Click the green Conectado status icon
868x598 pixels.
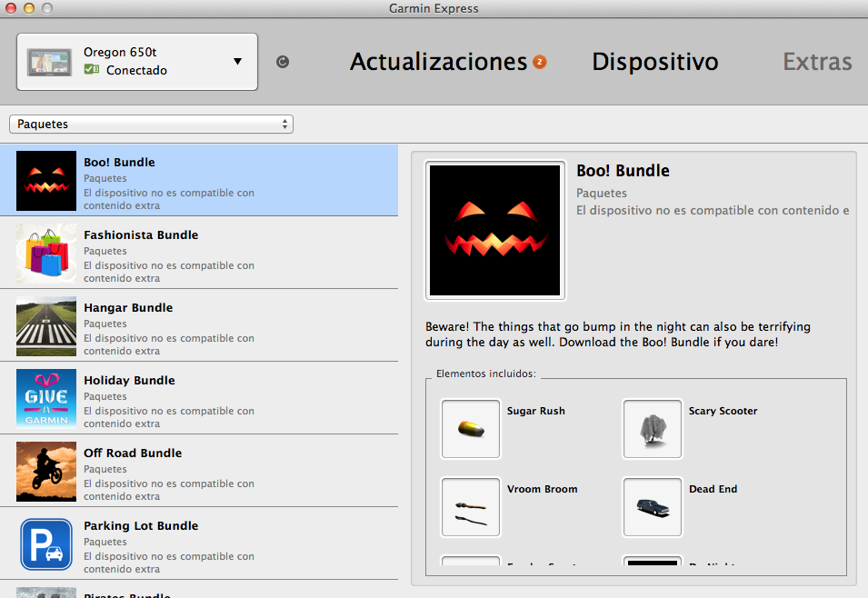[x=91, y=70]
